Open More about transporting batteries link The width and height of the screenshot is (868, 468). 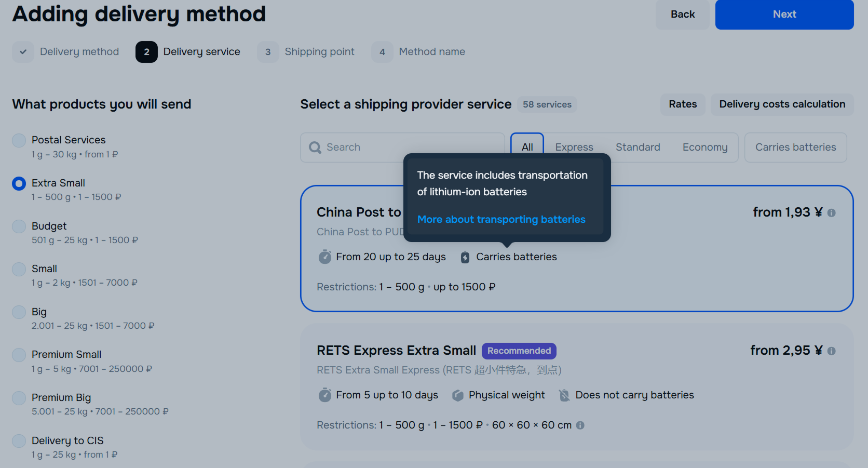click(501, 219)
